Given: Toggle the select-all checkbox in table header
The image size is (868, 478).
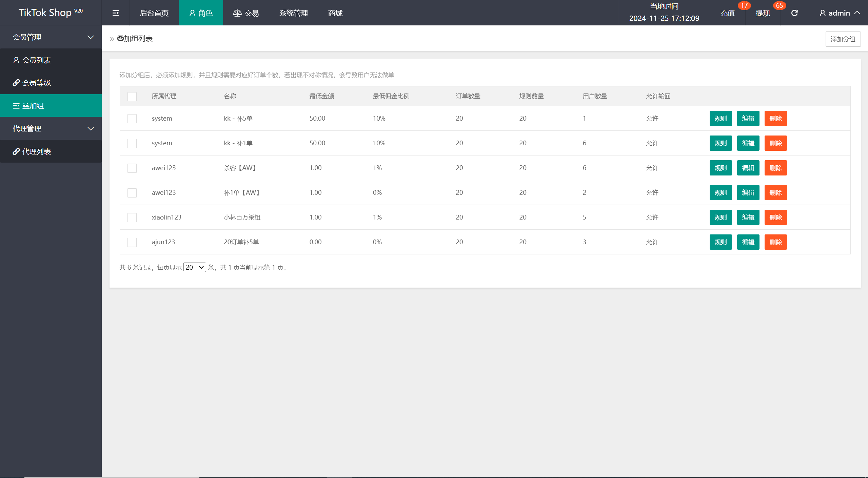Looking at the screenshot, I should pos(132,97).
